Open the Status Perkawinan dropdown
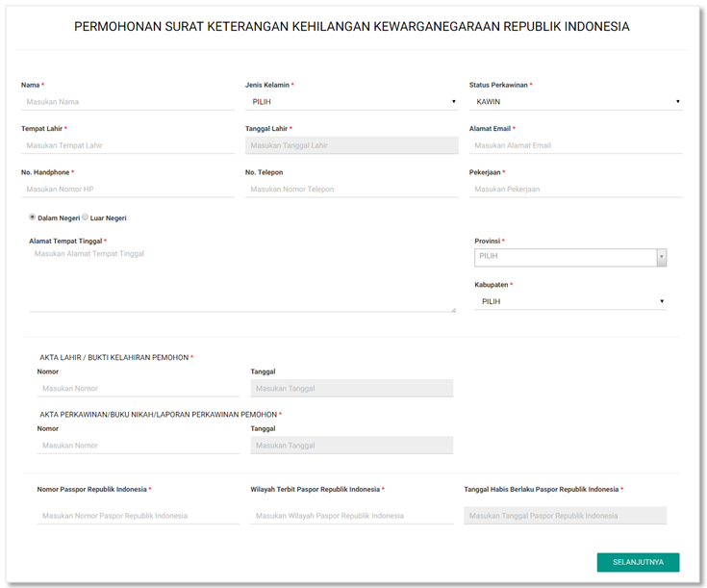Image resolution: width=707 pixels, height=588 pixels. [x=575, y=101]
